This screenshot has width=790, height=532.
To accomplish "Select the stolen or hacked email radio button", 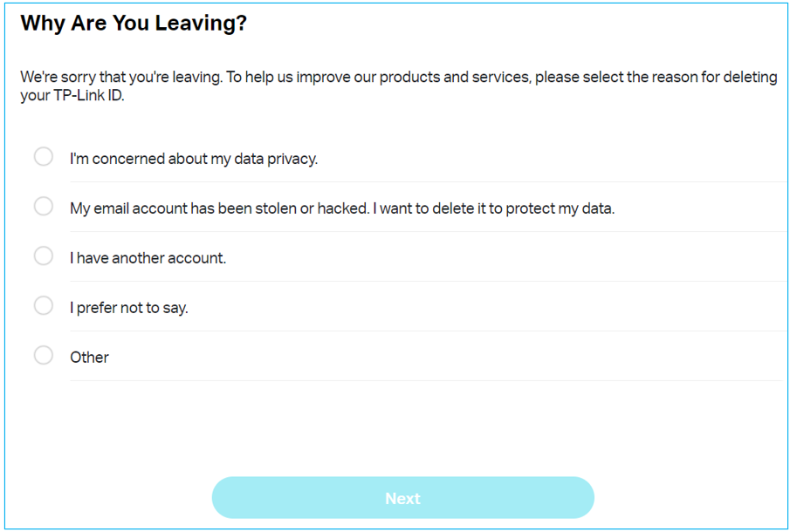I will (43, 206).
